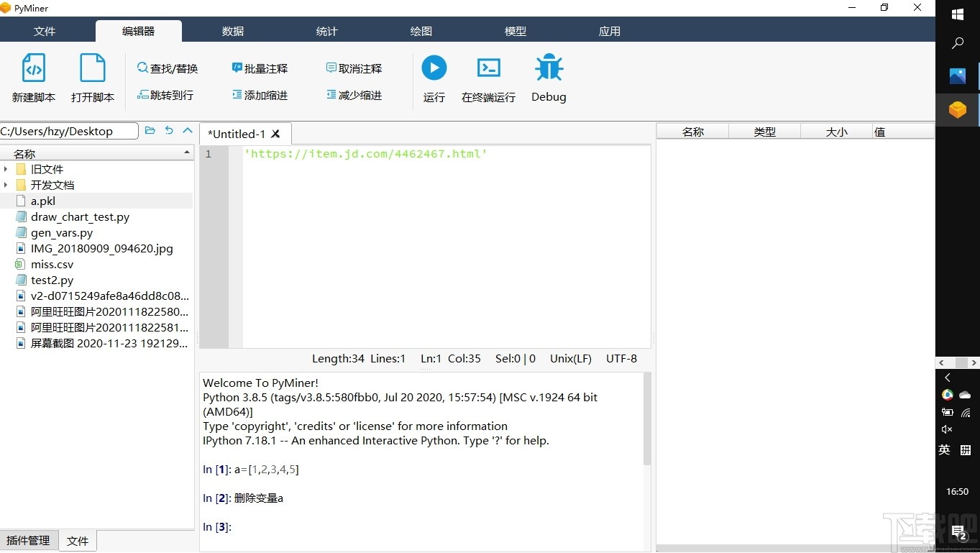Launch script in terminal with 在终端运行
The width and height of the screenshot is (980, 553).
(488, 77)
